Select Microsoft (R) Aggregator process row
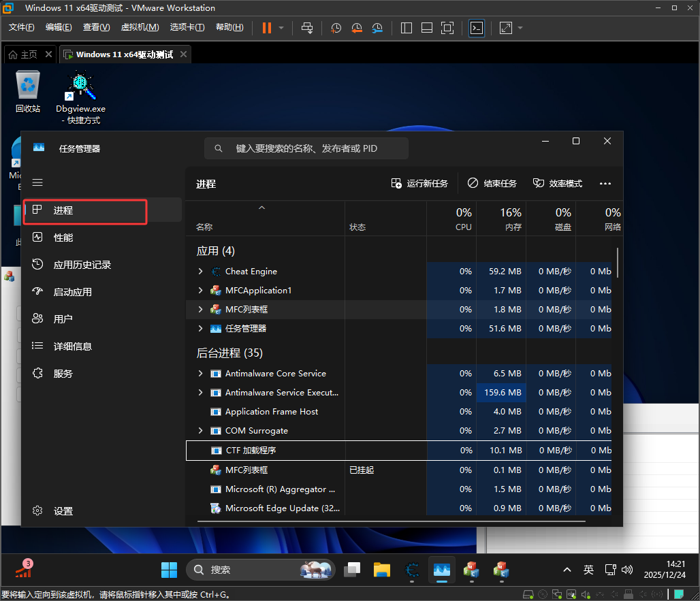700x601 pixels. pyautogui.click(x=398, y=489)
